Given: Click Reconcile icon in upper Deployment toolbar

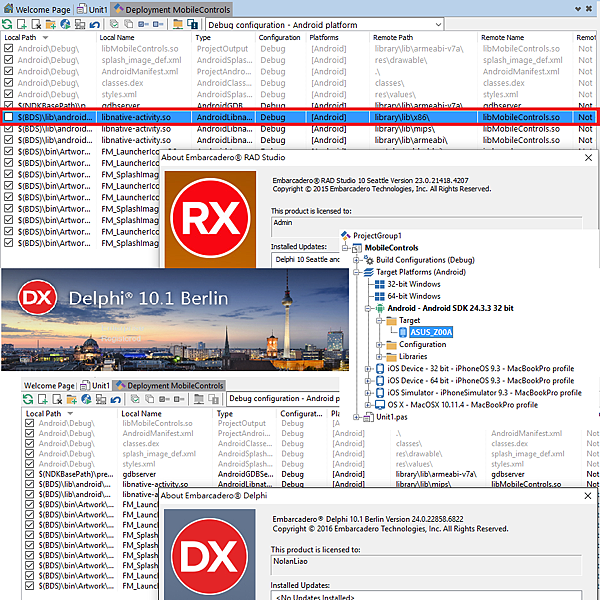Looking at the screenshot, I should 7,24.
